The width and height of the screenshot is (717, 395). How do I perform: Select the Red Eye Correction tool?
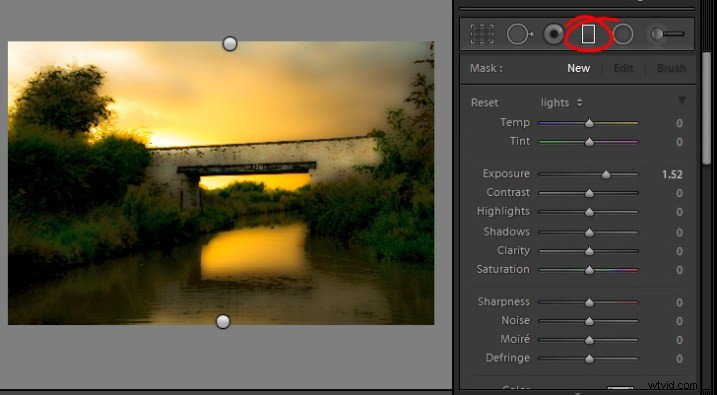tap(554, 34)
